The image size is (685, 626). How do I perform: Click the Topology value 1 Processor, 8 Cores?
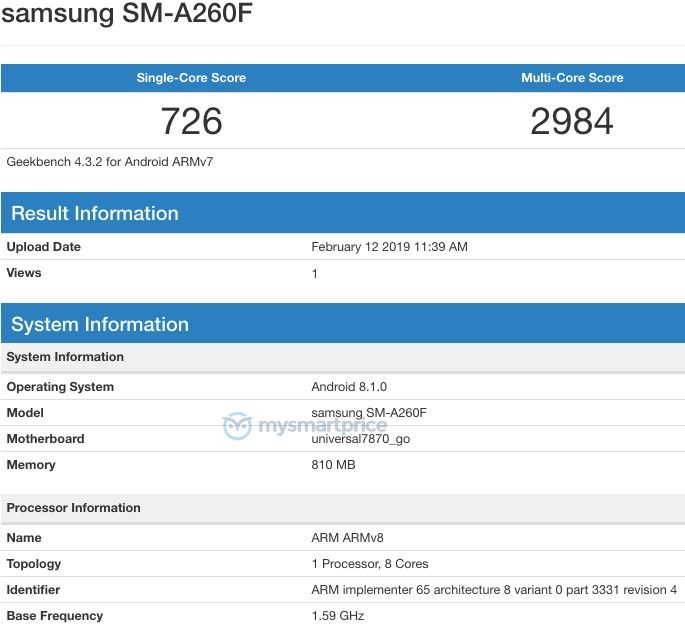click(370, 564)
